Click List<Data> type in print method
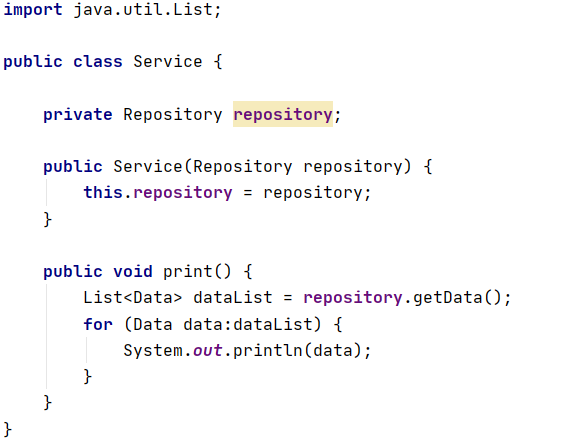The image size is (578, 441). (x=133, y=298)
